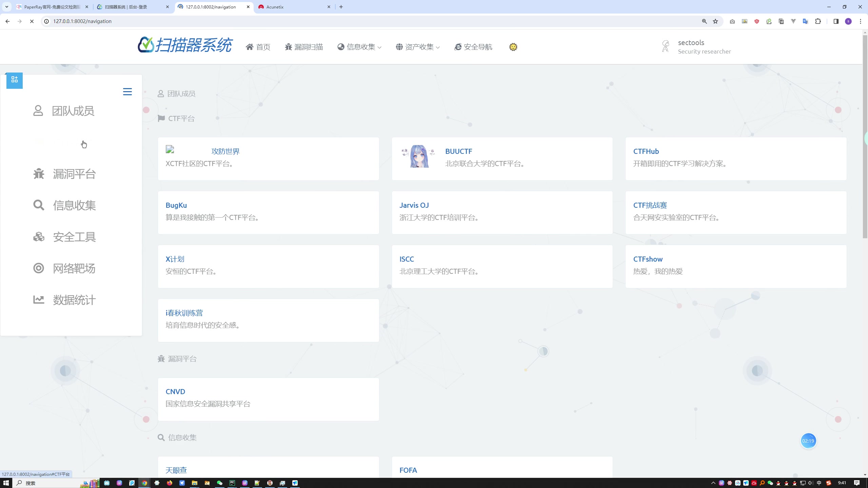Open a new browser tab
868x488 pixels.
[x=341, y=7]
